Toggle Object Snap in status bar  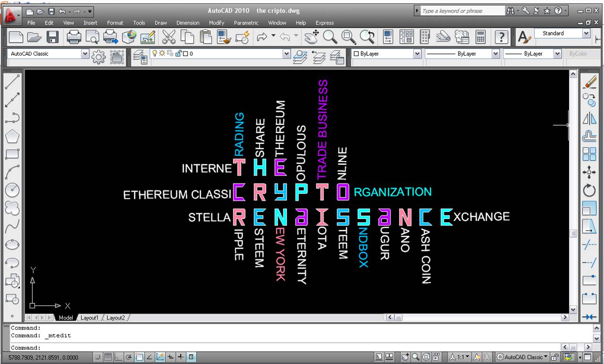(139, 357)
